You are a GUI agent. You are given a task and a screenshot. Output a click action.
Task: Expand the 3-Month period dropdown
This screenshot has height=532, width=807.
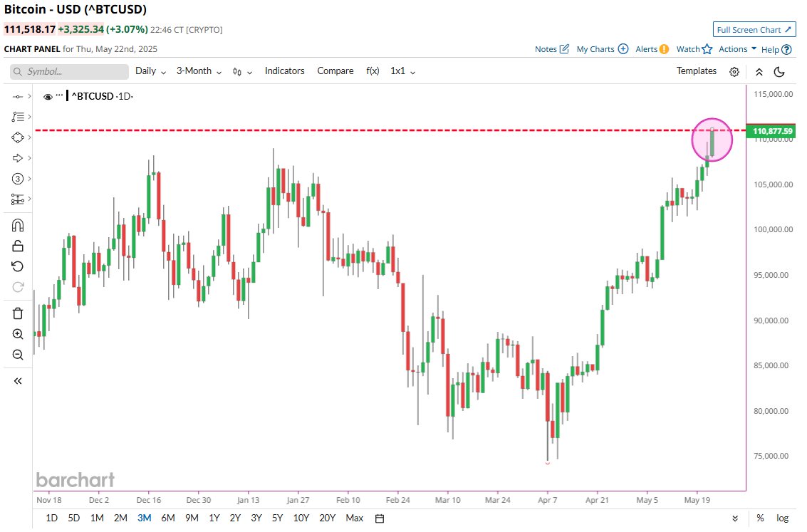point(199,71)
